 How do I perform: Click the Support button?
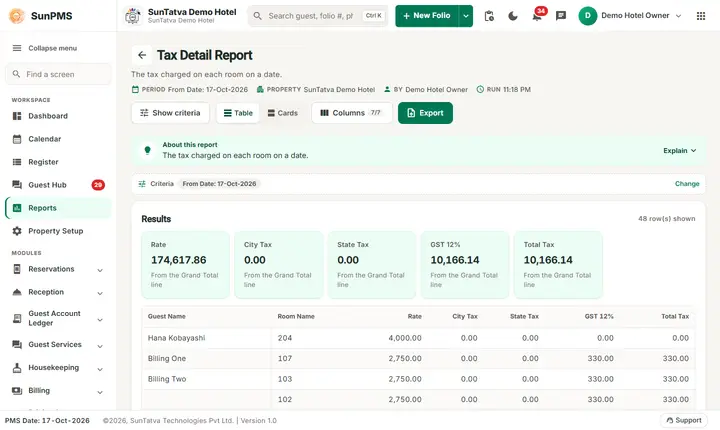pos(684,420)
